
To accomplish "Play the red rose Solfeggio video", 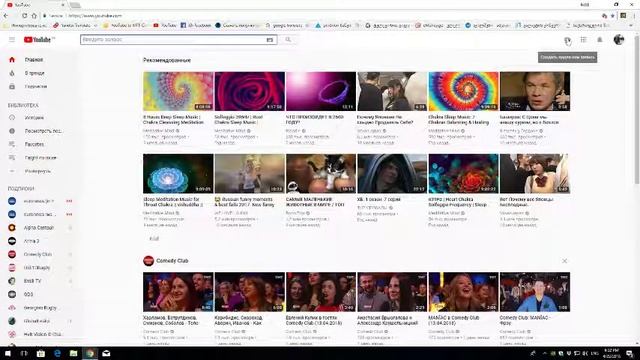I will tap(249, 91).
